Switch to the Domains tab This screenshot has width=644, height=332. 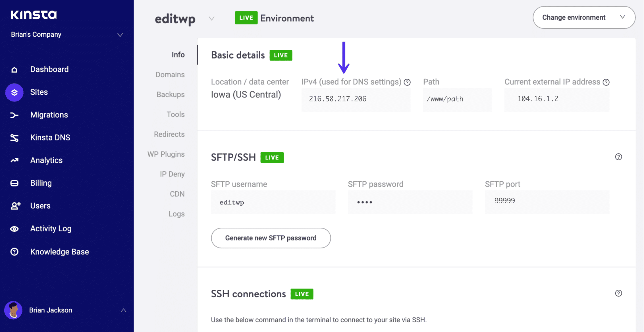click(x=170, y=74)
